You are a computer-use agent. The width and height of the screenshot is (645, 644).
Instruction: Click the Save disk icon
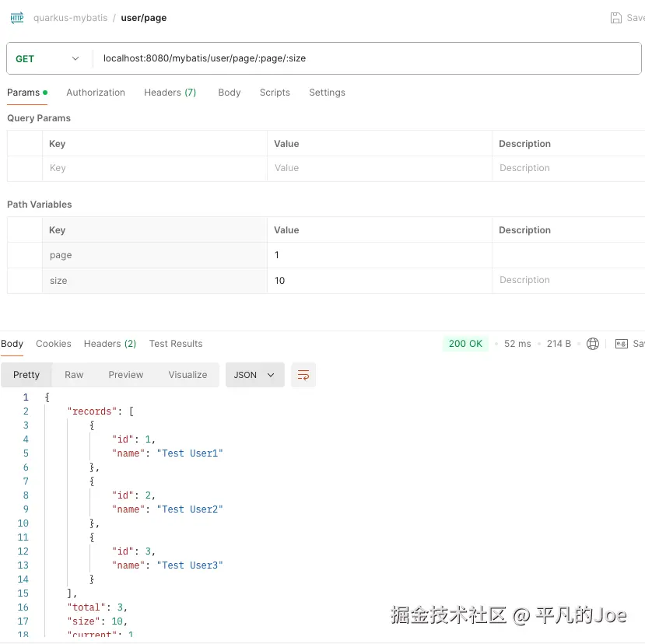[x=615, y=18]
